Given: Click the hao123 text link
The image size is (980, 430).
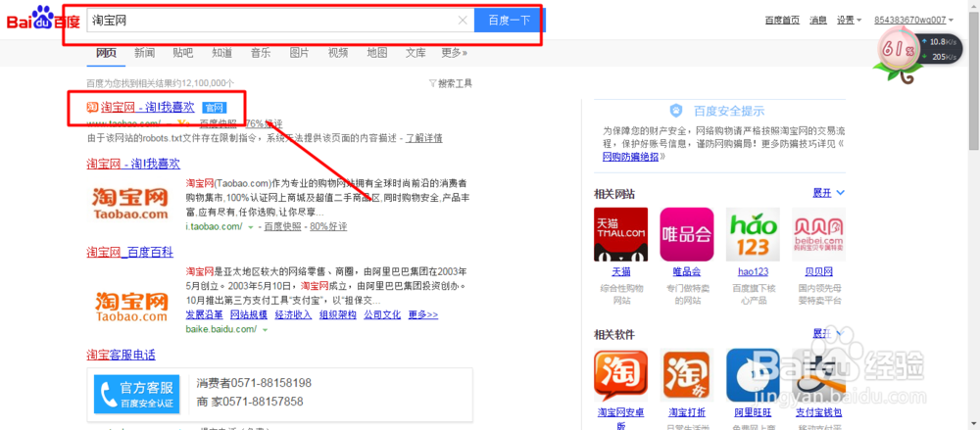Looking at the screenshot, I should (x=753, y=271).
